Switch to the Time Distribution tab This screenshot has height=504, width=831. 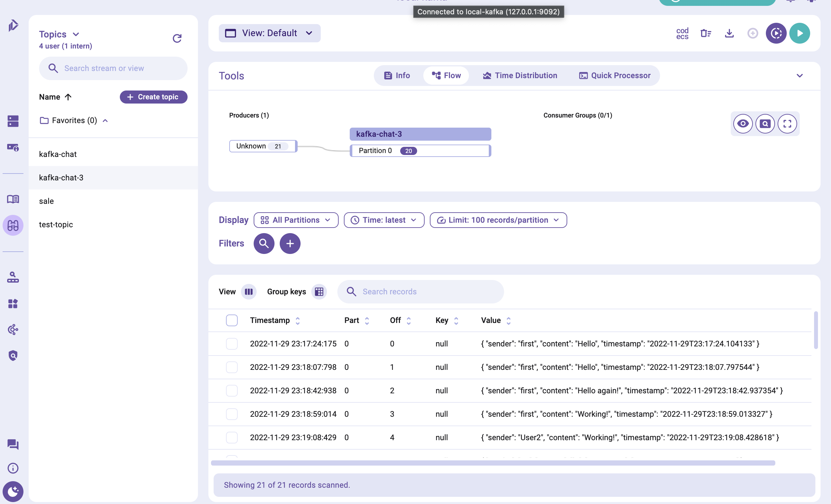(x=520, y=76)
